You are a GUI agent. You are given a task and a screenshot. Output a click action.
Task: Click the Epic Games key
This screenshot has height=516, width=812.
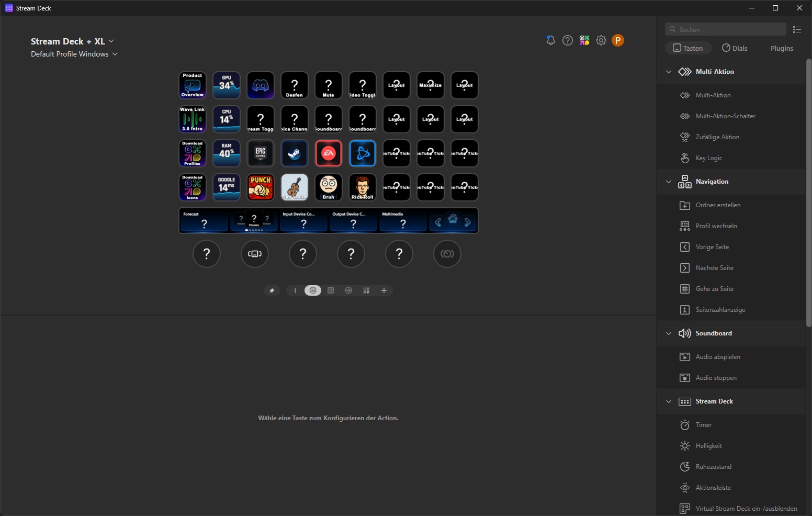[260, 153]
